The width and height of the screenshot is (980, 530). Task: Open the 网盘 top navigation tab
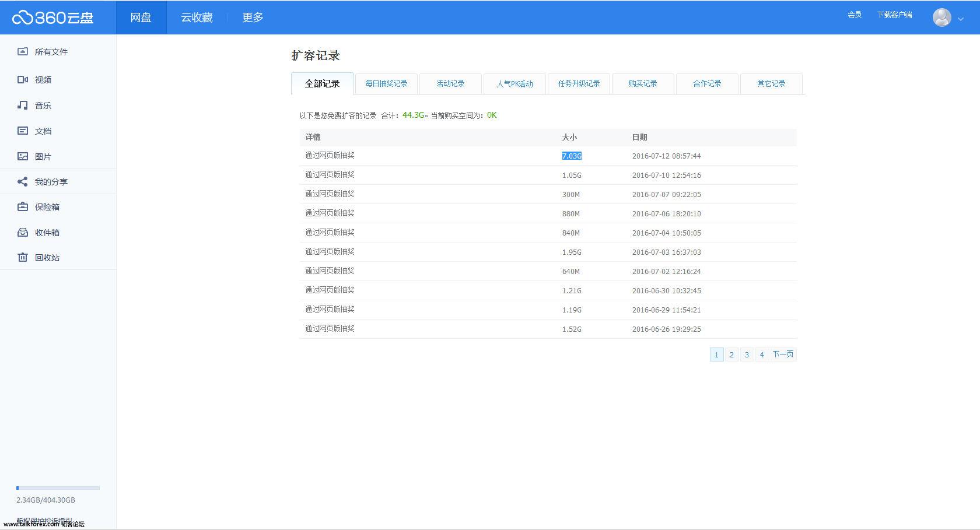pyautogui.click(x=141, y=17)
